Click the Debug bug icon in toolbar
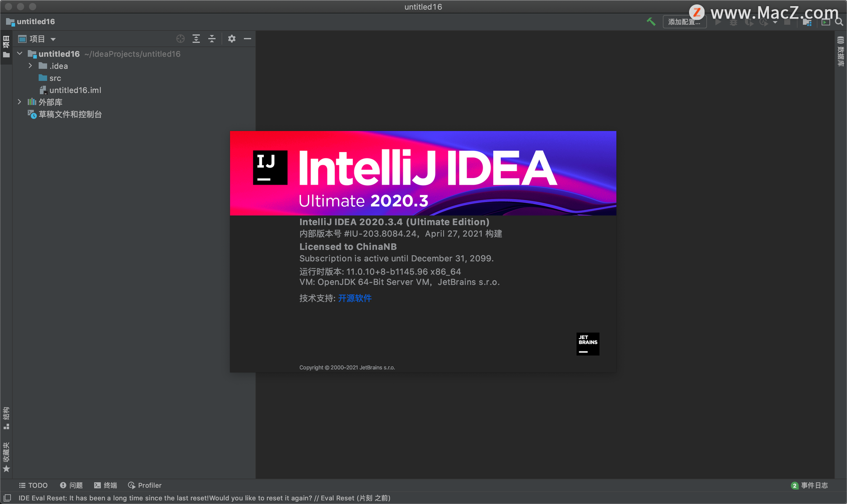The width and height of the screenshot is (847, 504). click(x=733, y=22)
